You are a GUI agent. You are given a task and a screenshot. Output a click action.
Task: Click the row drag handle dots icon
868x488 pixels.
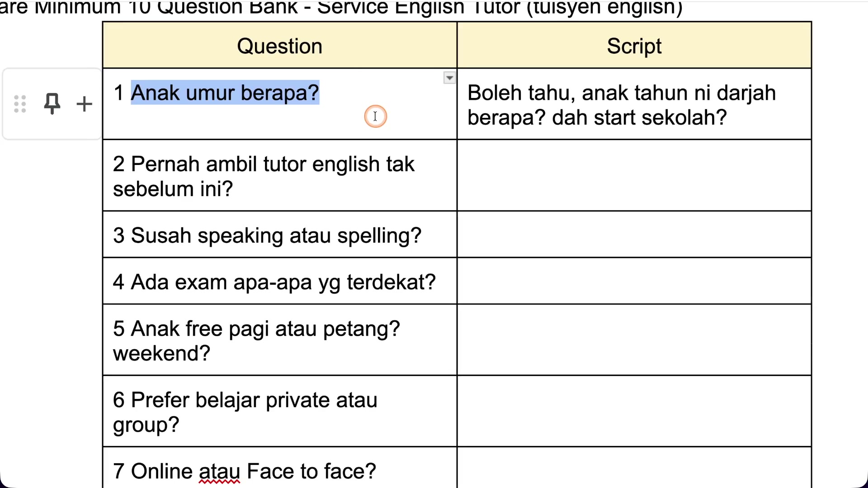(x=20, y=104)
